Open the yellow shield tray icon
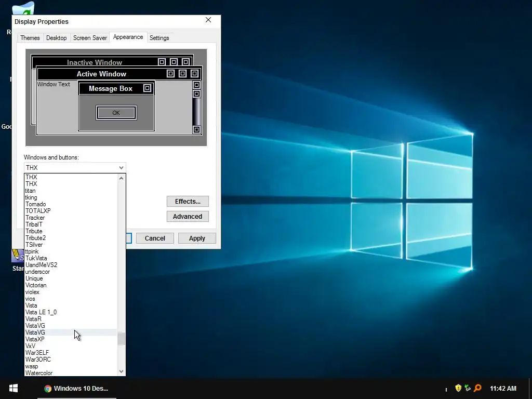Viewport: 532px width, 399px height. point(458,388)
